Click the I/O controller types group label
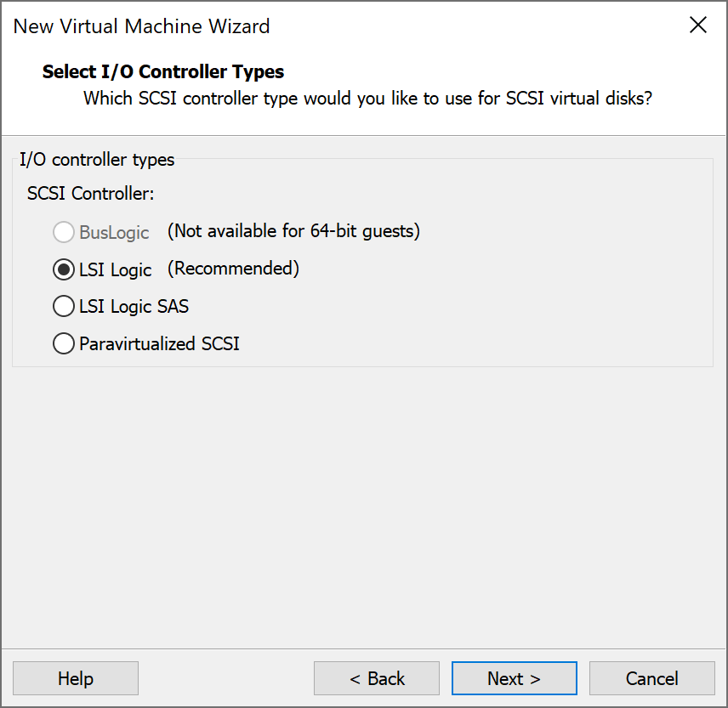Image resolution: width=728 pixels, height=708 pixels. (x=96, y=159)
